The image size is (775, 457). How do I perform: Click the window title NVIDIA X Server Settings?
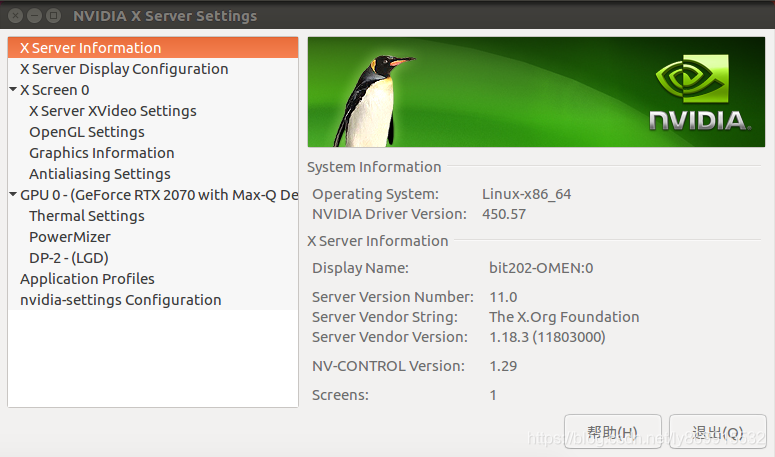[x=165, y=16]
